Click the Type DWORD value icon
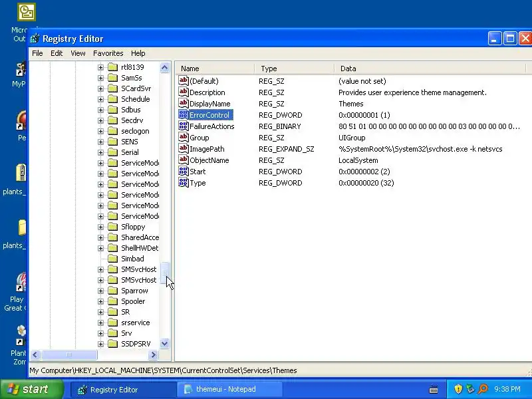532x399 pixels. [184, 182]
